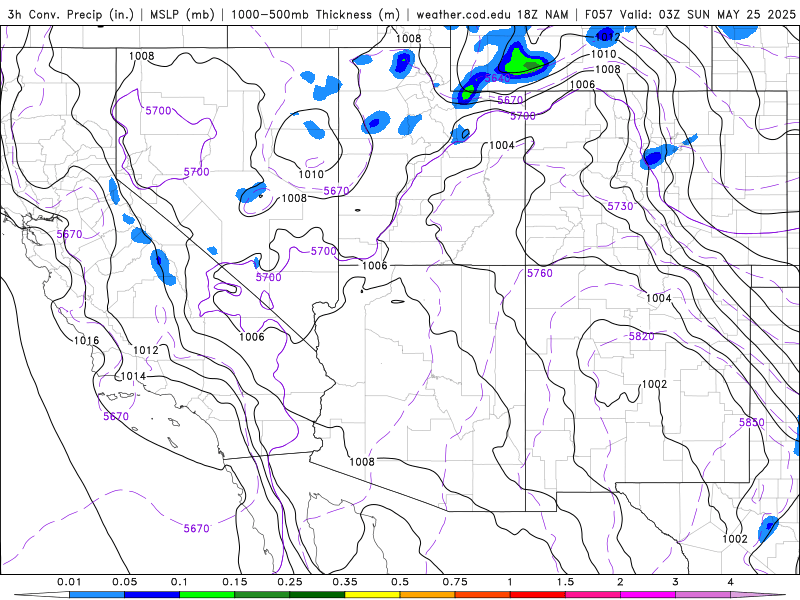
Task: Select '1000-500mb Thickness (m)' header text
Action: [315, 14]
